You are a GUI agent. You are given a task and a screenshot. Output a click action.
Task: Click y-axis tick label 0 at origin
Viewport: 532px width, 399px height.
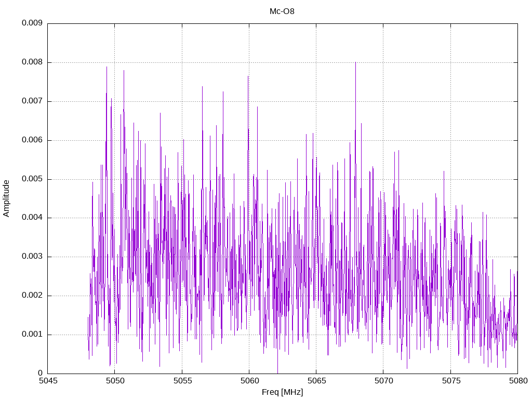(41, 373)
